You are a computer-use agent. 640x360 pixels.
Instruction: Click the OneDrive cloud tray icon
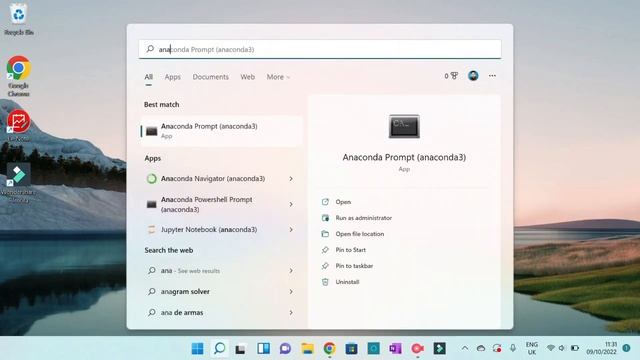coord(481,348)
